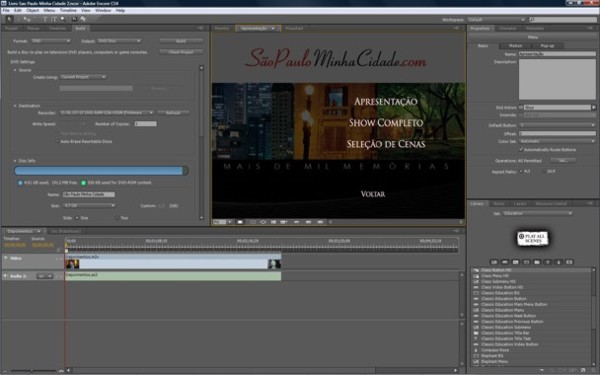
Task: Click the white rectangle icon below menu viewer
Action: coord(240,222)
